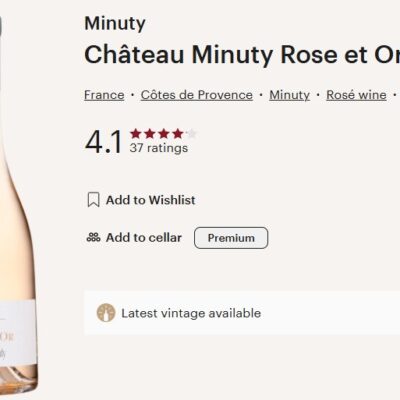The width and height of the screenshot is (400, 400).
Task: Click the gold bottle vintage icon
Action: 106,313
